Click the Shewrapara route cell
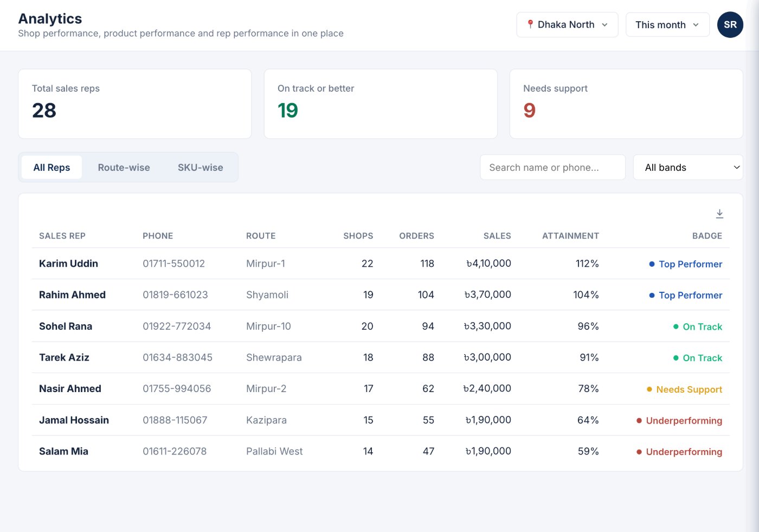 pos(274,357)
